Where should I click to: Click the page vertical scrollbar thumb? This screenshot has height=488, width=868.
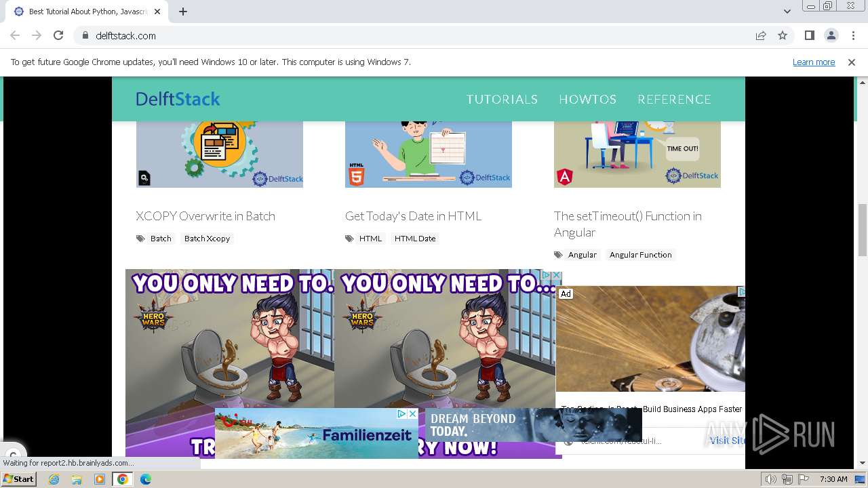click(x=863, y=230)
